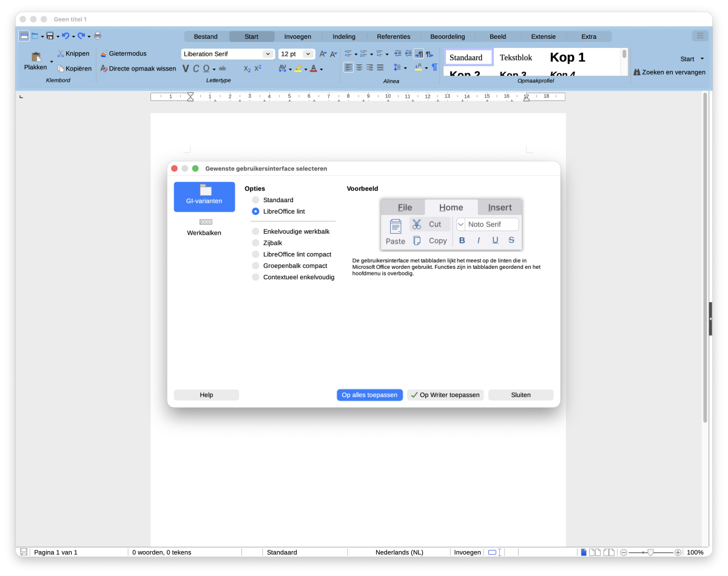The height and width of the screenshot is (576, 728).
Task: Open the hamburger menu icon at top right
Action: point(700,36)
